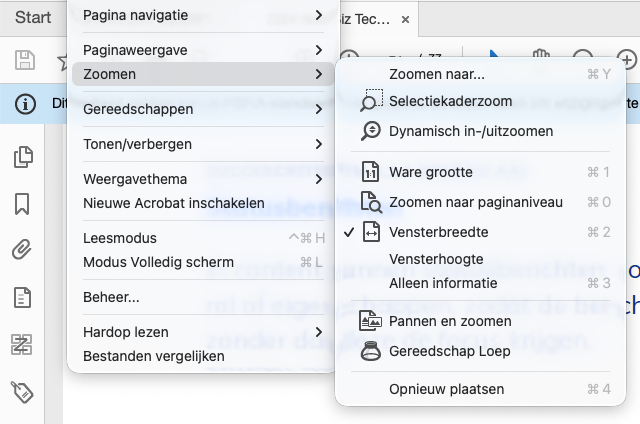The width and height of the screenshot is (640, 424).
Task: Click the zoom in plus toolbar icon
Action: click(627, 60)
